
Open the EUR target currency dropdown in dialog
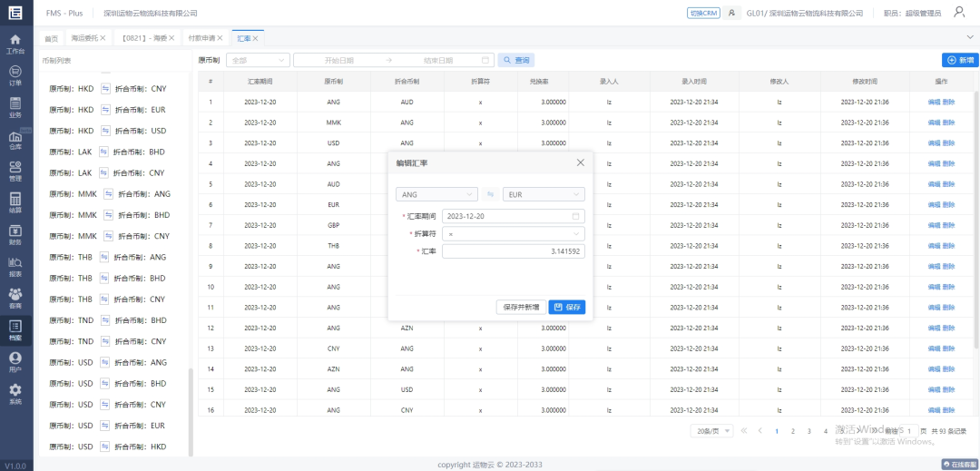544,194
